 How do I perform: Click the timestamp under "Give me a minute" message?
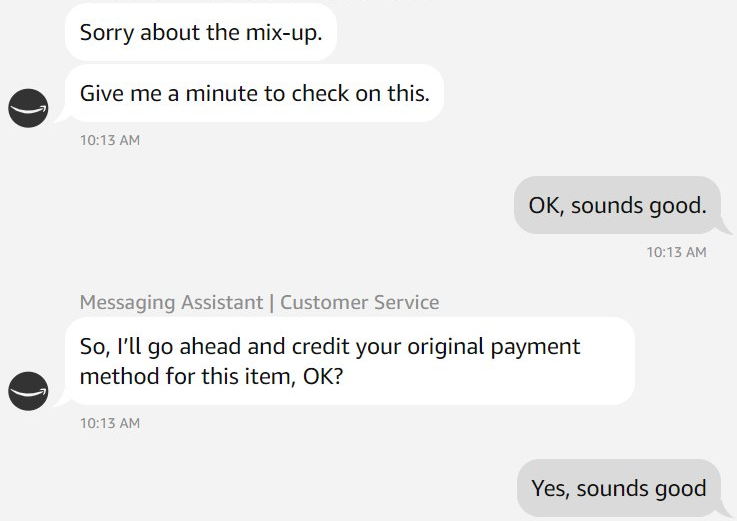[x=110, y=140]
